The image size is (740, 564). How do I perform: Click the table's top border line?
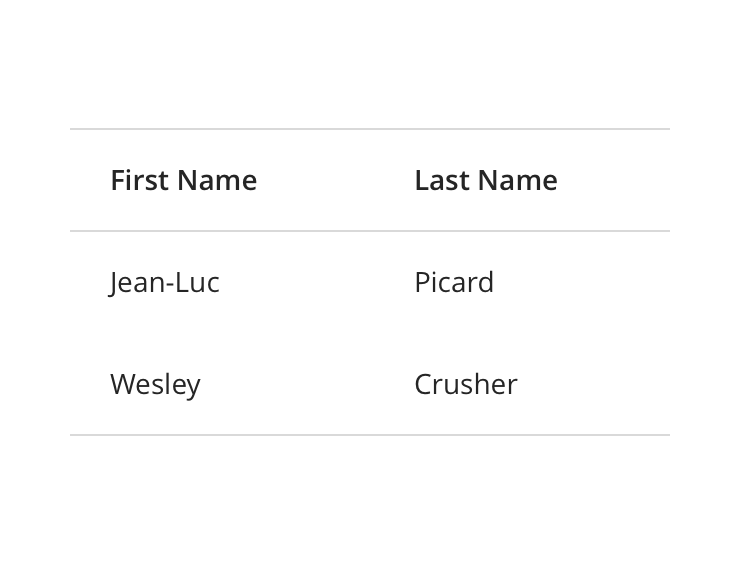pyautogui.click(x=370, y=129)
